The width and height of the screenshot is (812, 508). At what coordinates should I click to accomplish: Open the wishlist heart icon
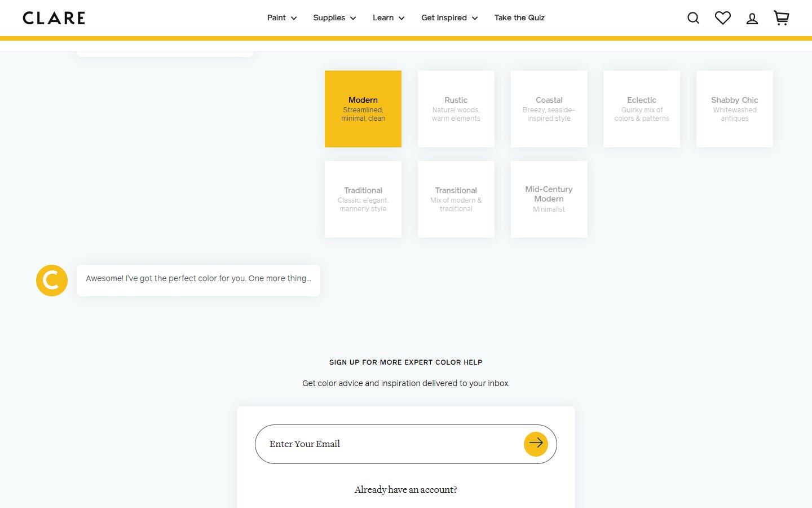click(x=723, y=18)
